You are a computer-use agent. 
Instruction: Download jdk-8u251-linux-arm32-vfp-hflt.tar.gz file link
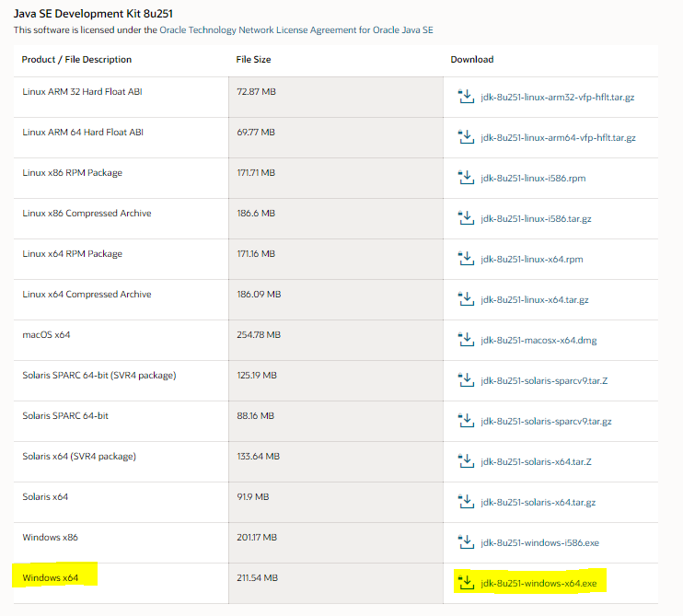[x=558, y=98]
